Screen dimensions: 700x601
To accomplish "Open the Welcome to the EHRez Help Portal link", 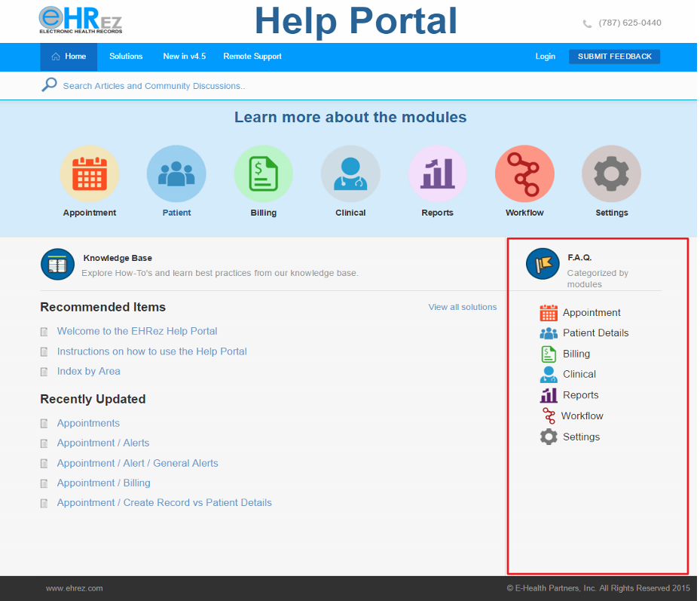I will (x=136, y=331).
